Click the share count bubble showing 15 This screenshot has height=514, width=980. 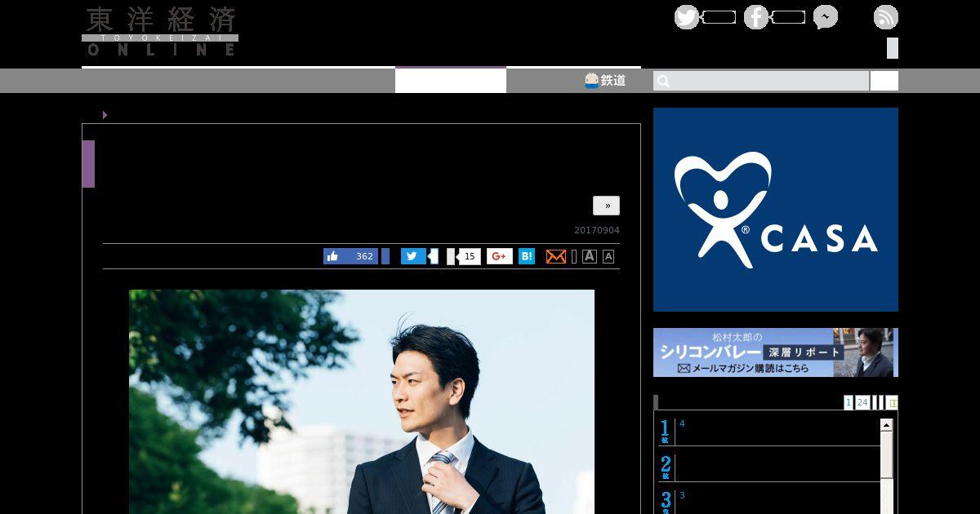[x=469, y=256]
